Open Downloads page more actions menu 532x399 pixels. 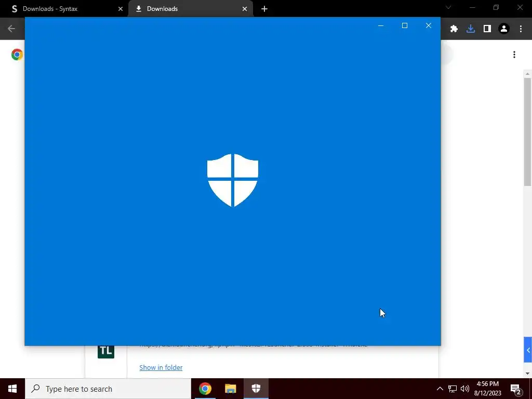coord(514,55)
